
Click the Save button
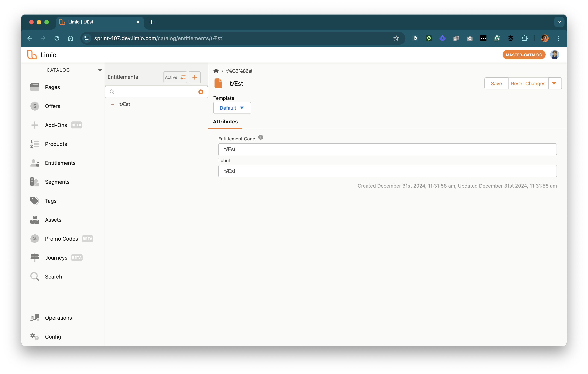[x=496, y=84]
